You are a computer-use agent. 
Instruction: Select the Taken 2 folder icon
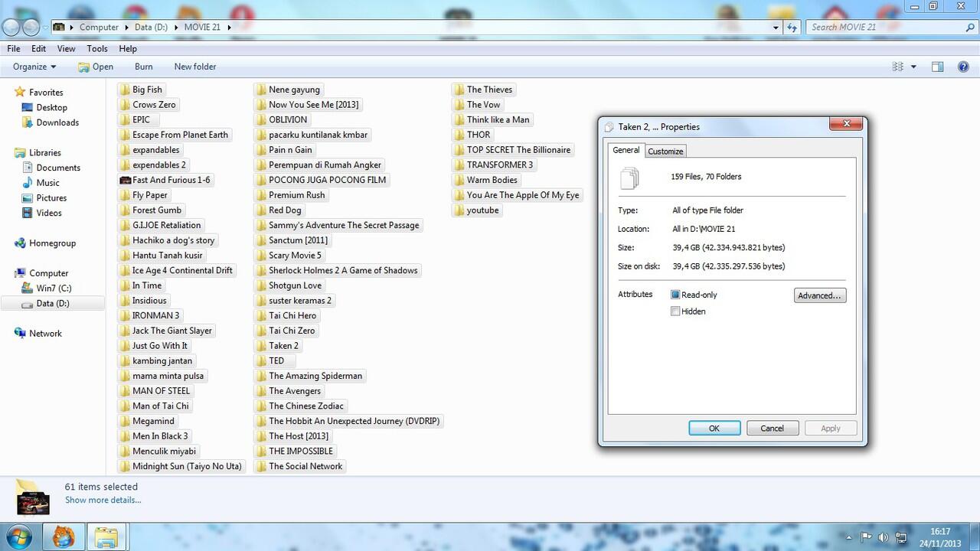(261, 346)
